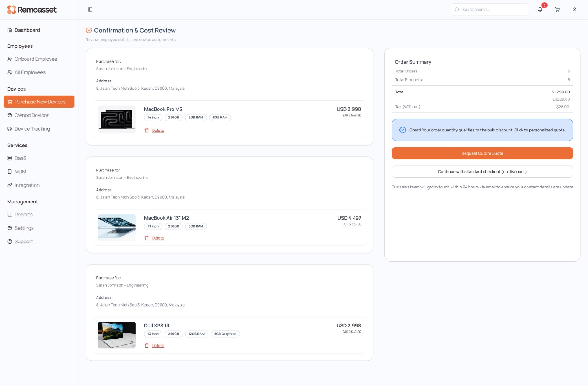Click the trash icon for MacBook Pro M2
The height and width of the screenshot is (386, 588).
click(x=147, y=130)
